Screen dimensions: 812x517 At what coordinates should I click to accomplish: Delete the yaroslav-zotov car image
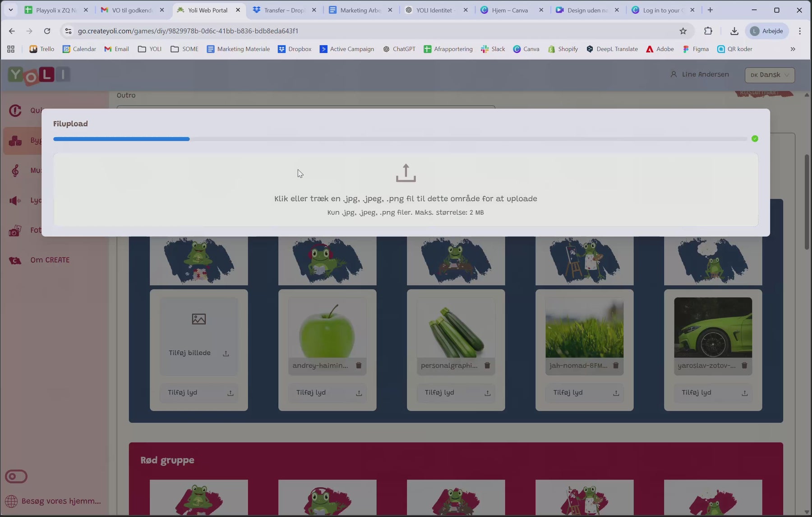pos(744,365)
